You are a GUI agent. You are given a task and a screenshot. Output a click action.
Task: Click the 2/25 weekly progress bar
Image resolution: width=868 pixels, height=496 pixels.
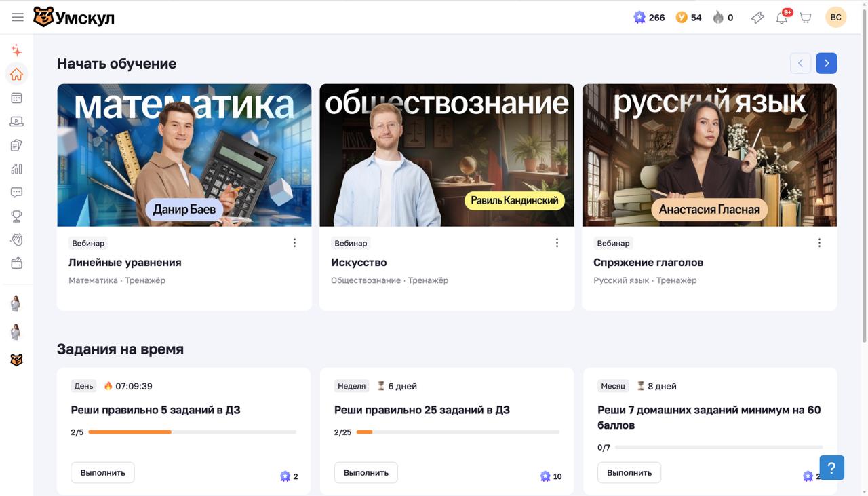(x=458, y=432)
